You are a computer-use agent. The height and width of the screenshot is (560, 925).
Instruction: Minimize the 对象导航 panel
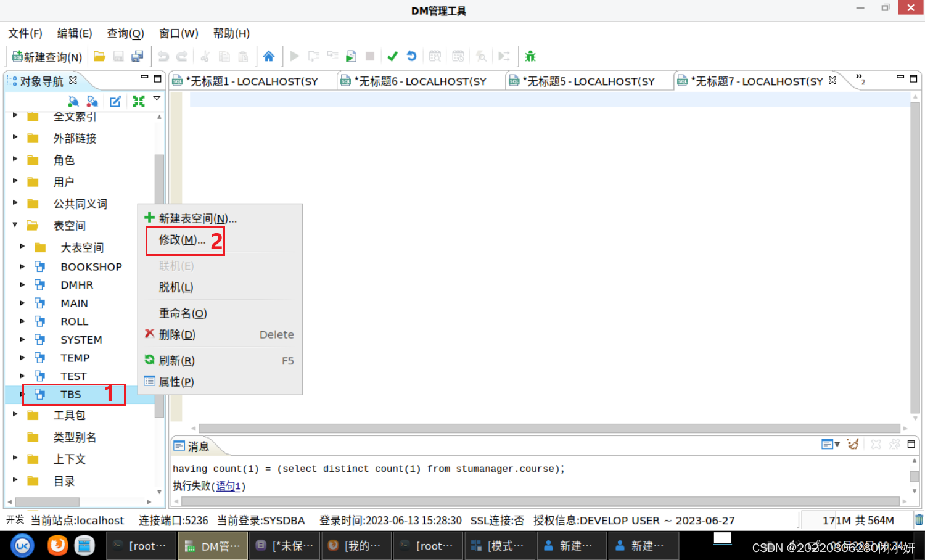click(x=144, y=78)
